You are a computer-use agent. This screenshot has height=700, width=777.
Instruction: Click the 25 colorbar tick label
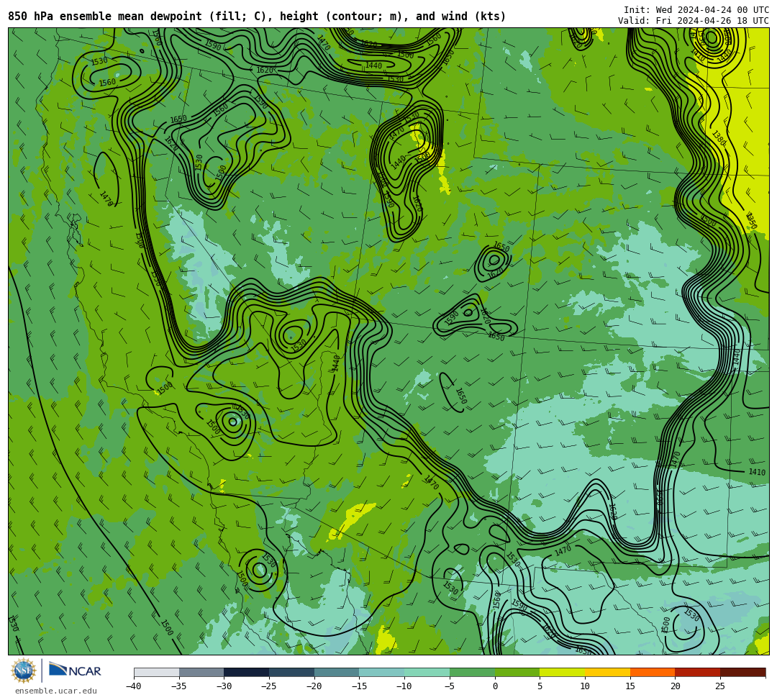(x=720, y=686)
